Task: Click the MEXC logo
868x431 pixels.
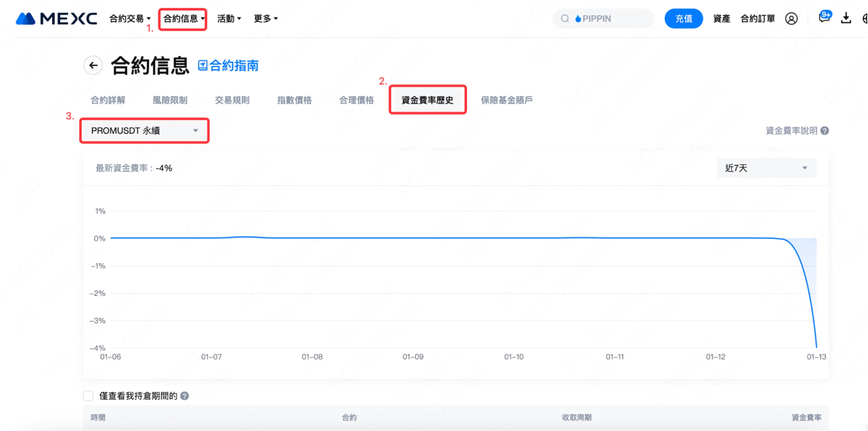Action: coord(56,19)
